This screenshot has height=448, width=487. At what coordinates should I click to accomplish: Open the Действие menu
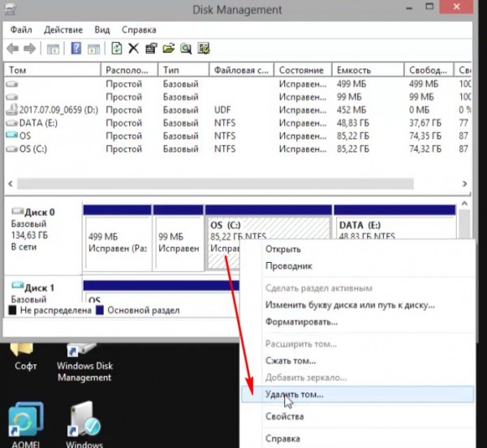[63, 30]
